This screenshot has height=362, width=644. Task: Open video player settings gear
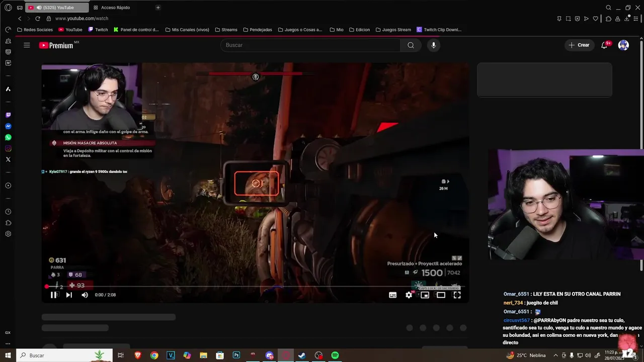coord(409,295)
